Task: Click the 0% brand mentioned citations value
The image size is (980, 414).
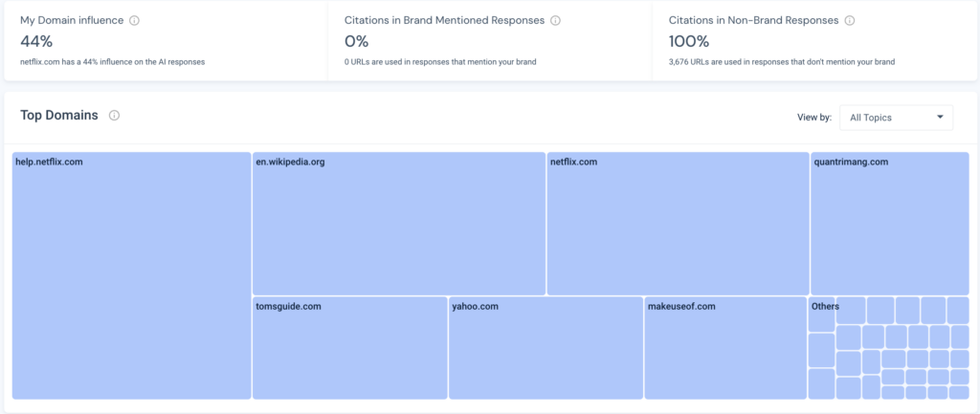Action: pos(356,41)
